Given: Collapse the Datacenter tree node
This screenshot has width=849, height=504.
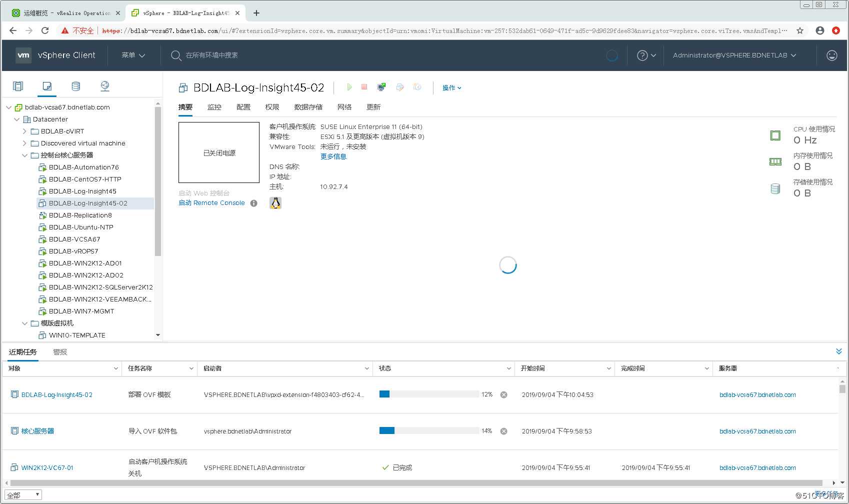Looking at the screenshot, I should [x=17, y=119].
